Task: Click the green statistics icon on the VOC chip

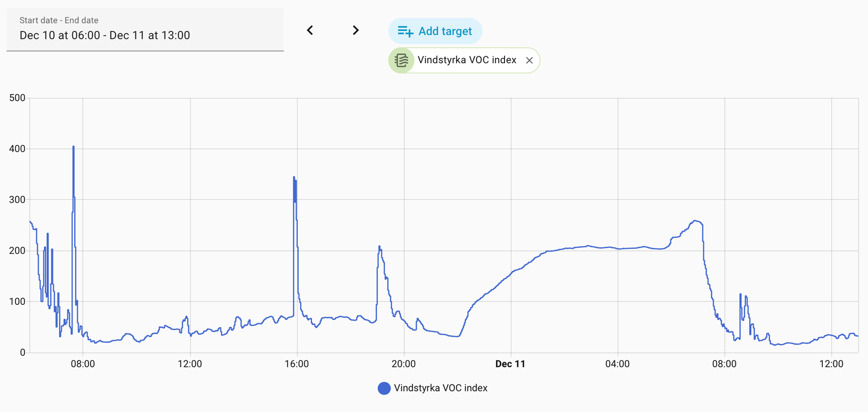Action: click(400, 60)
